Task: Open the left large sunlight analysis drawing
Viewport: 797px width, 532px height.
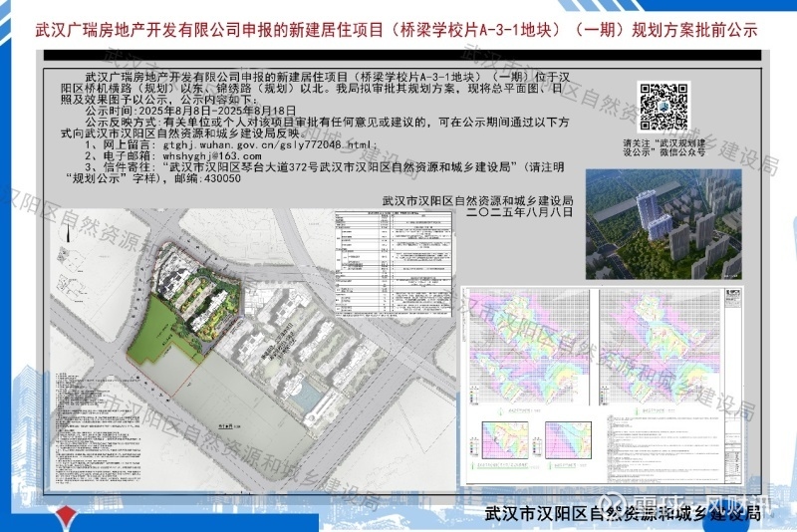Action: (528, 349)
